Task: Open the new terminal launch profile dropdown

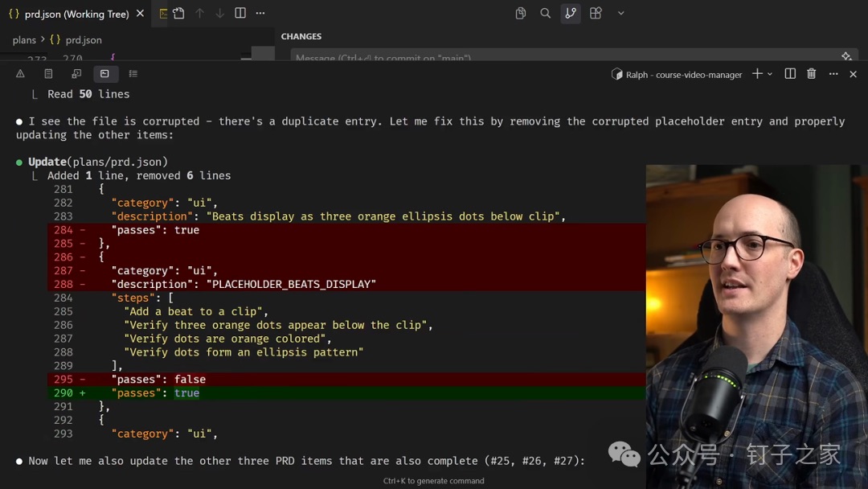Action: 769,74
